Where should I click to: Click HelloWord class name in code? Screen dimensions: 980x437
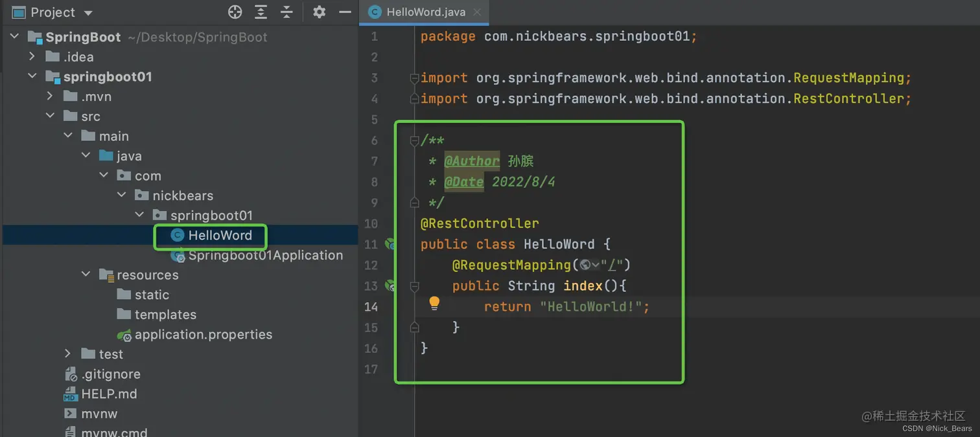pyautogui.click(x=559, y=244)
